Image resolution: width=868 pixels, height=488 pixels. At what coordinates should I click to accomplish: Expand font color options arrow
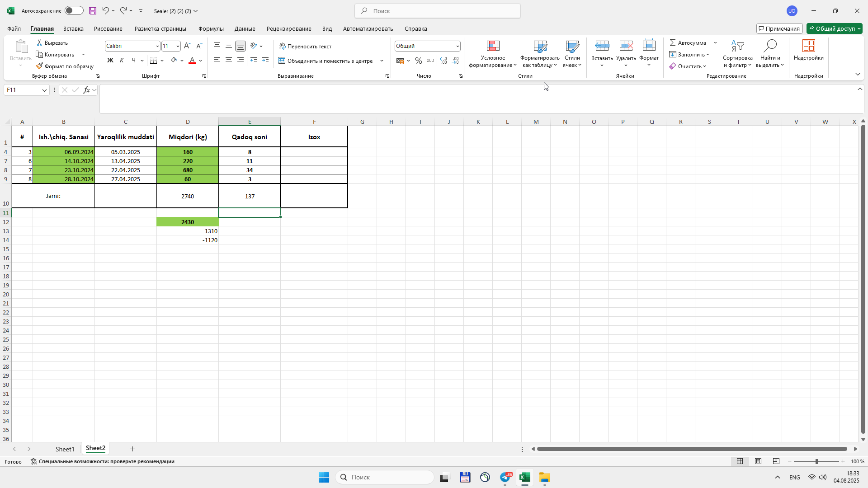click(200, 61)
